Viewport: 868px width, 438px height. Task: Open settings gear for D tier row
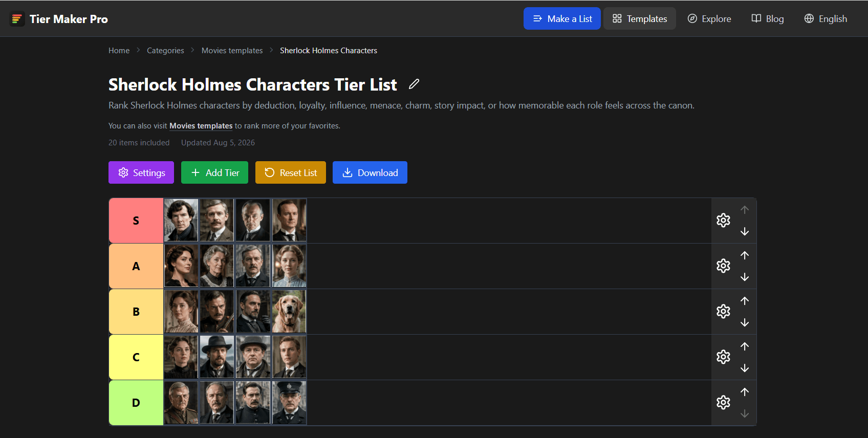(x=723, y=403)
